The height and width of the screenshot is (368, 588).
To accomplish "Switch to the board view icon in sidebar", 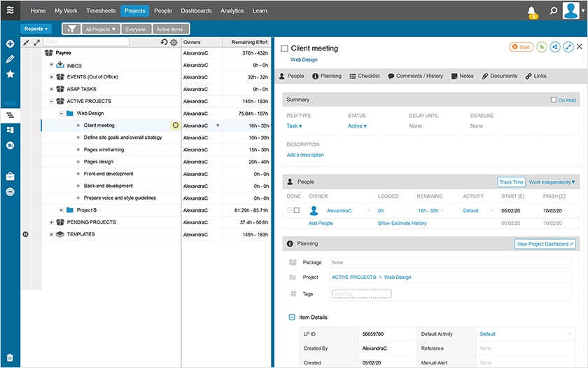I will click(x=10, y=130).
